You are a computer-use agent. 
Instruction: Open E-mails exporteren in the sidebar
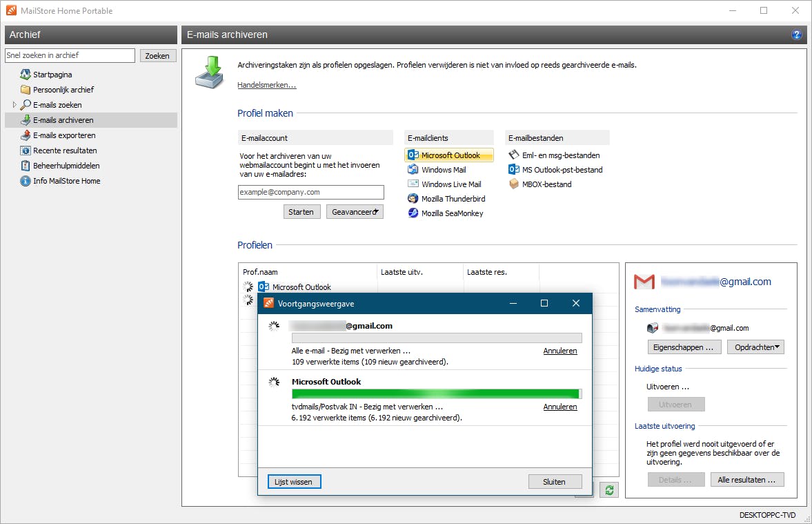tap(64, 135)
